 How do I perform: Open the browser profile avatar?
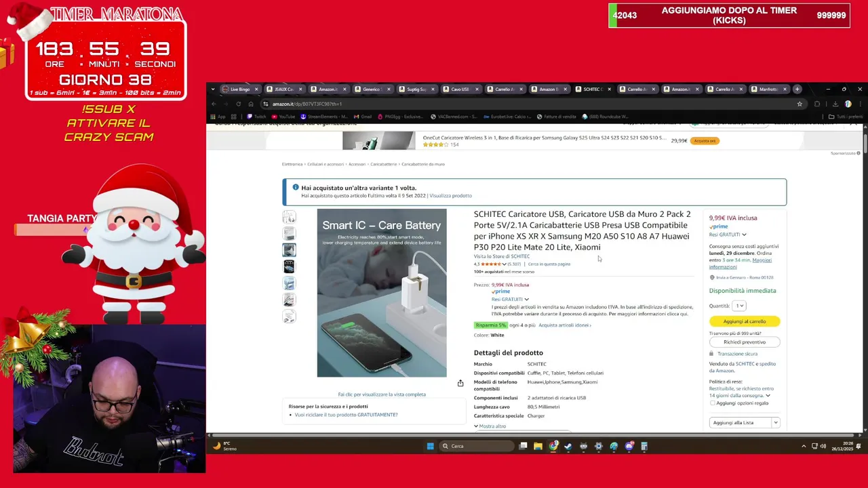(848, 104)
